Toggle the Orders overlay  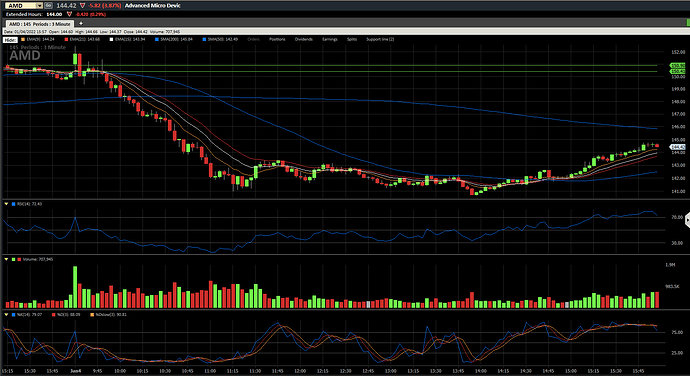[253, 40]
